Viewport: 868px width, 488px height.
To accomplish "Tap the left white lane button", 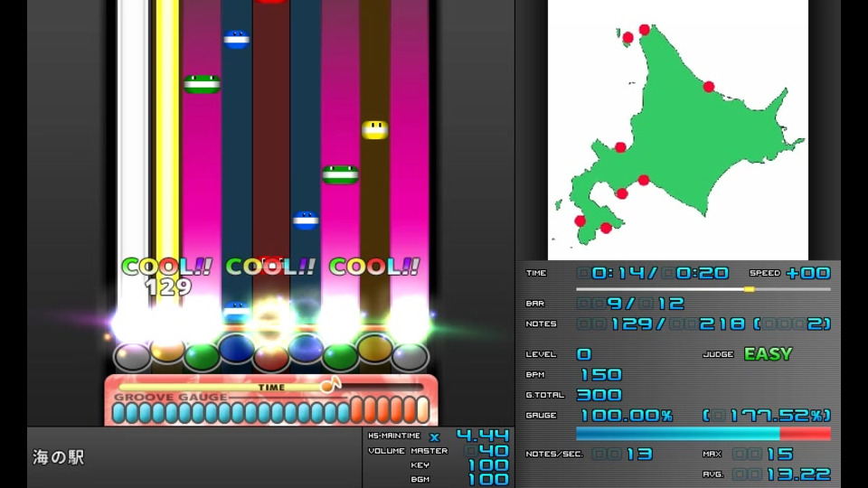I will (x=132, y=357).
